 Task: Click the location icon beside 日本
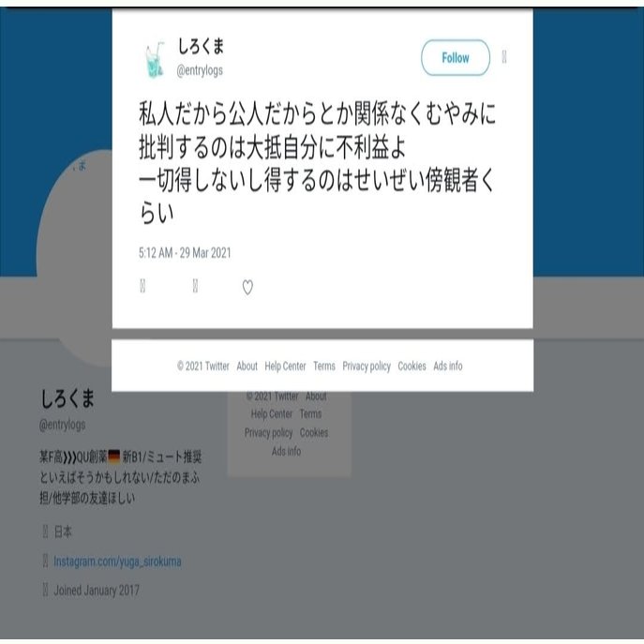point(45,532)
